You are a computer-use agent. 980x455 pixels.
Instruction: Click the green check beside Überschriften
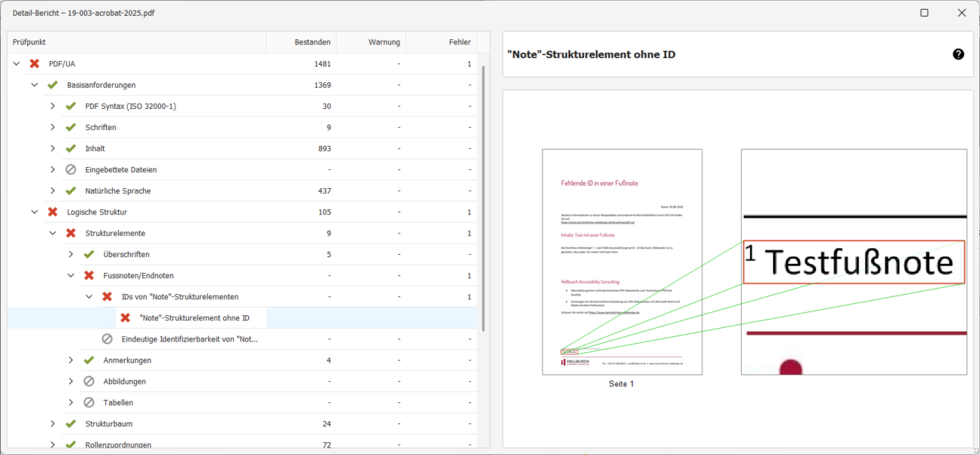point(88,254)
